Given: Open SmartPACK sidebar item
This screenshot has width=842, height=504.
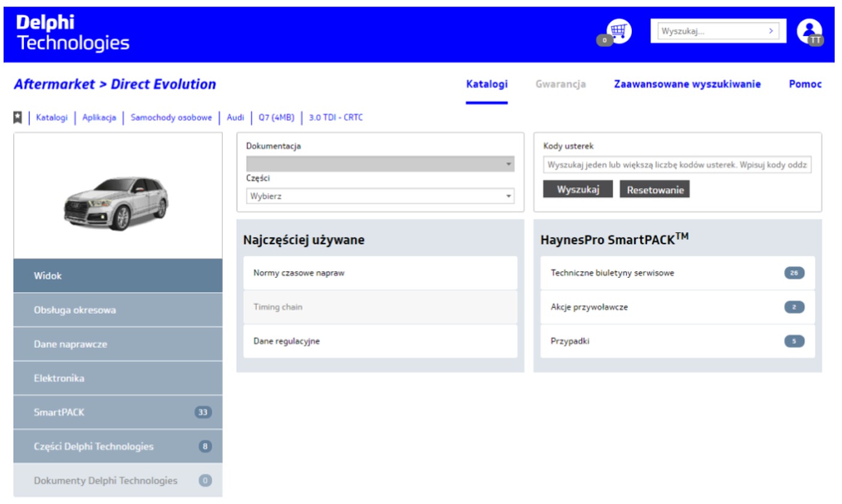Looking at the screenshot, I should (x=118, y=413).
